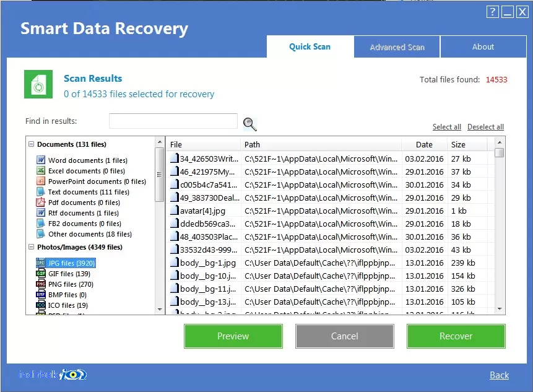Screen dimensions: 533x392
Task: Sort results by Size column header
Action: coord(467,144)
